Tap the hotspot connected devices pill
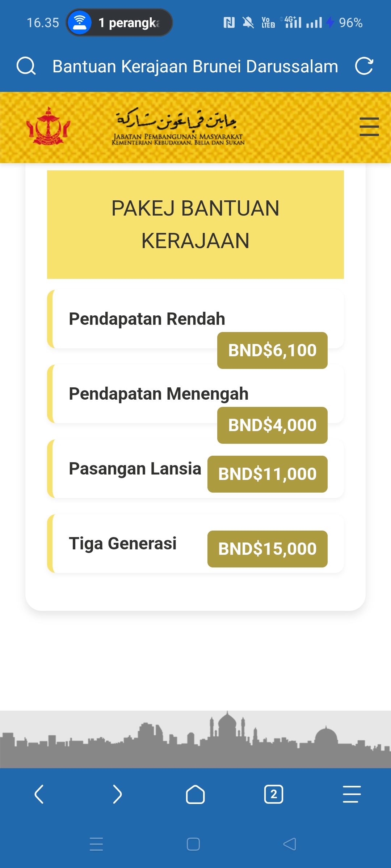 click(119, 22)
